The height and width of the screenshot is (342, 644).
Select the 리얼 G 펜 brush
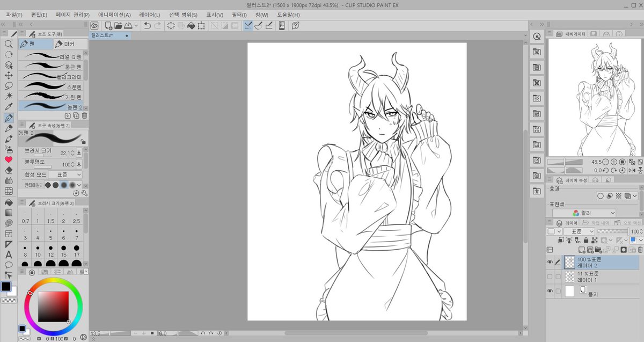50,56
